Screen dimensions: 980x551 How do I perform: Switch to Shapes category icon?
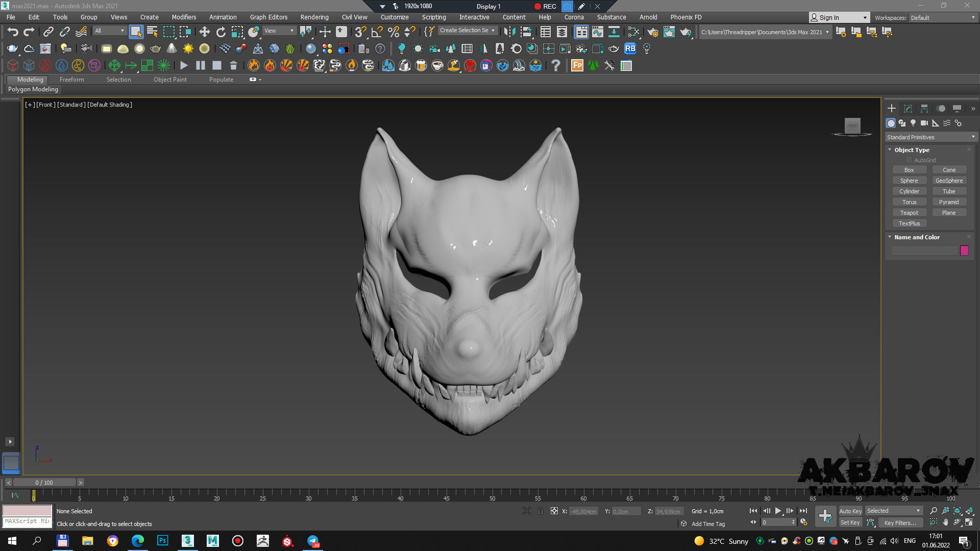902,123
